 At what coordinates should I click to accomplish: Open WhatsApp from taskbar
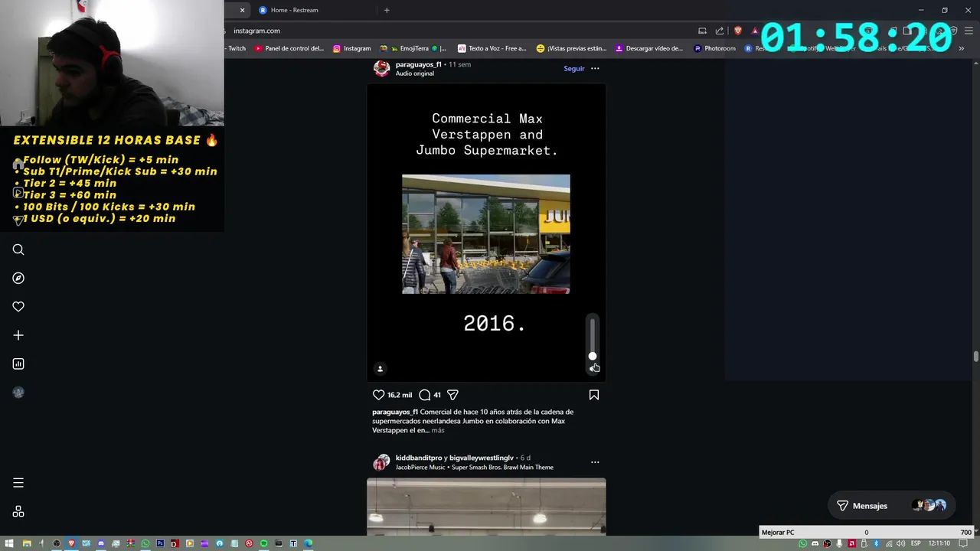(145, 543)
